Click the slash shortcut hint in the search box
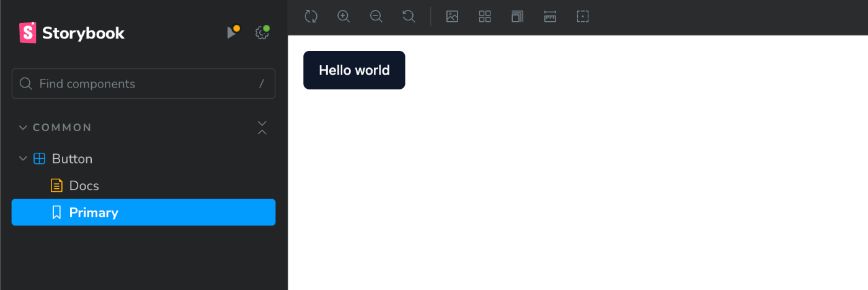 261,84
